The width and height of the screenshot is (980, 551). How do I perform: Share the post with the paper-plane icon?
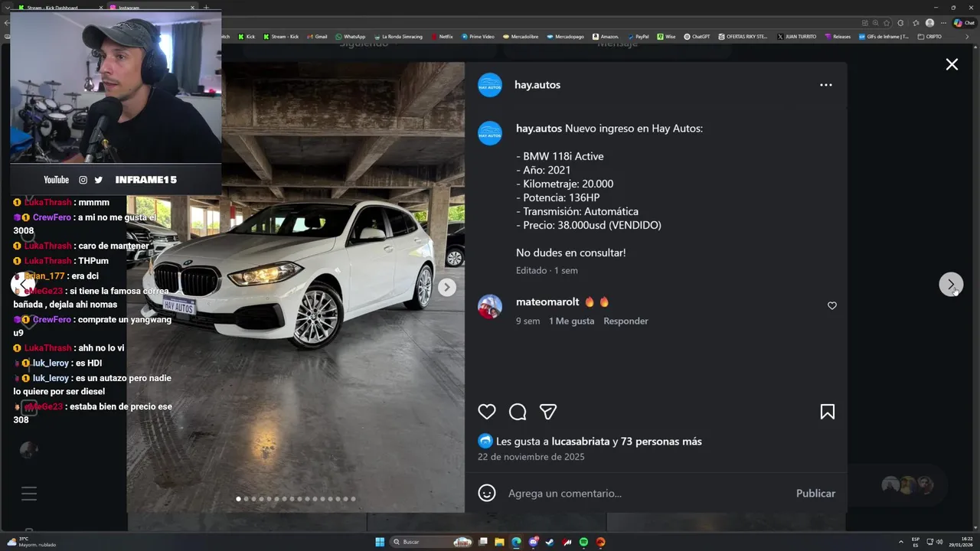548,412
